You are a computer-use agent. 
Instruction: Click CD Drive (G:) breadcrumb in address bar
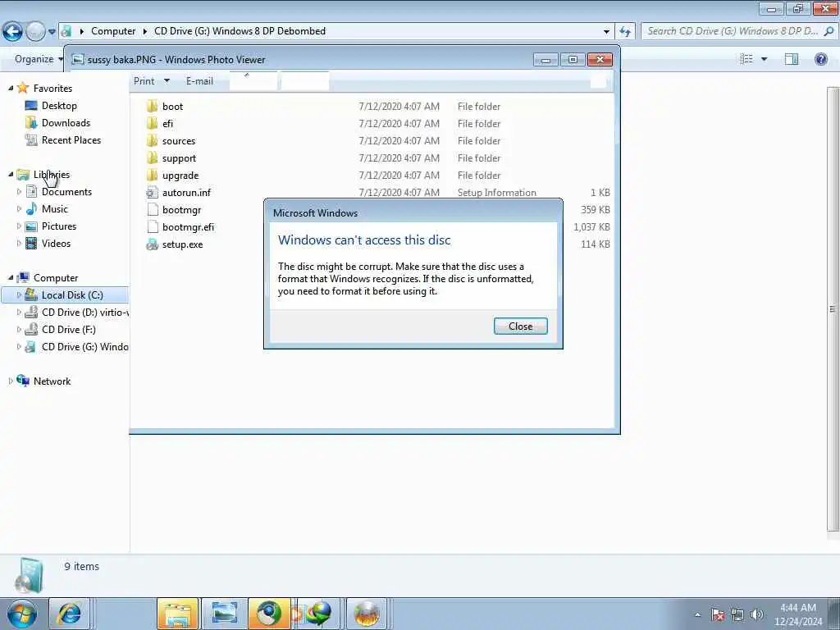coord(240,31)
